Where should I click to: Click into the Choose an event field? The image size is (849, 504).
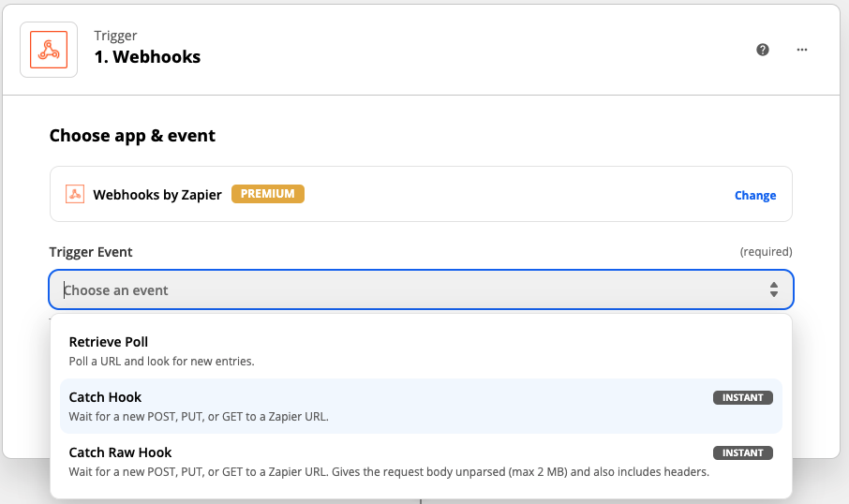click(422, 289)
